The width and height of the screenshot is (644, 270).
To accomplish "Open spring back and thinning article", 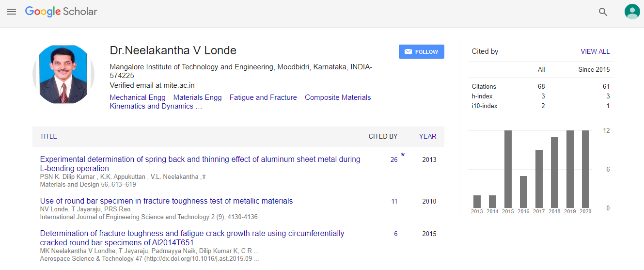I will click(x=200, y=164).
